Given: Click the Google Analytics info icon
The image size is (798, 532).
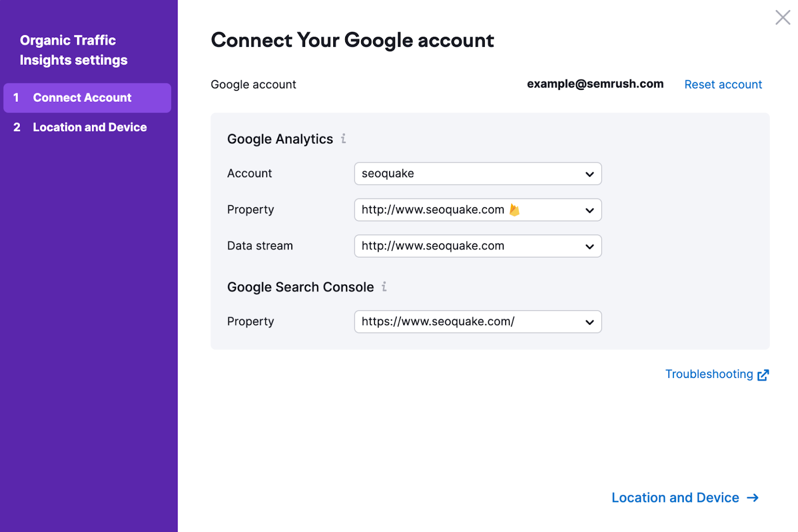Looking at the screenshot, I should pos(343,139).
